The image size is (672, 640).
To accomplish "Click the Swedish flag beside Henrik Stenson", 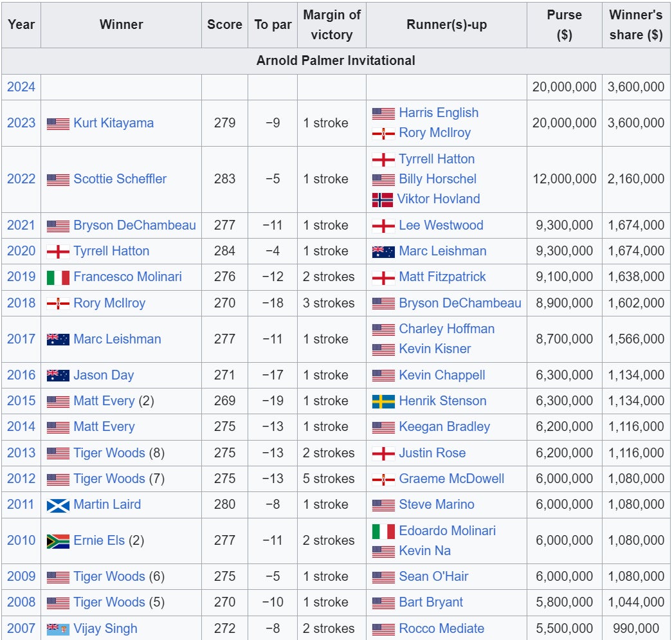I will 383,401.
